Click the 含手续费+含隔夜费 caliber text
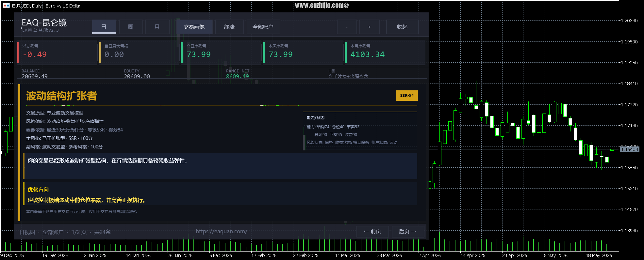 click(x=348, y=76)
